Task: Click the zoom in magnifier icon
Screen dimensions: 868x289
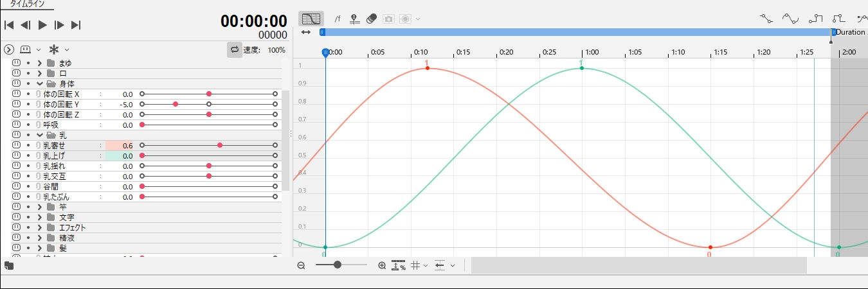Action: (x=382, y=265)
